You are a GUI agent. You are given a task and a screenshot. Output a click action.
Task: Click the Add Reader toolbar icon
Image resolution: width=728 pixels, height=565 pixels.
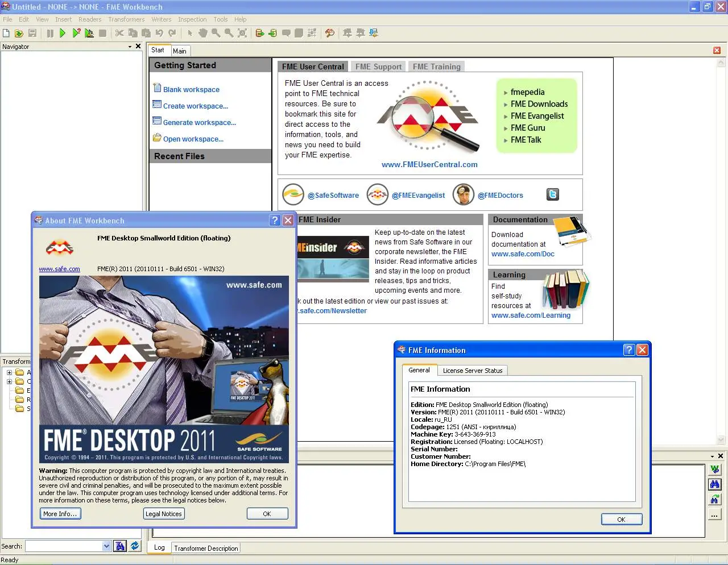pyautogui.click(x=260, y=33)
